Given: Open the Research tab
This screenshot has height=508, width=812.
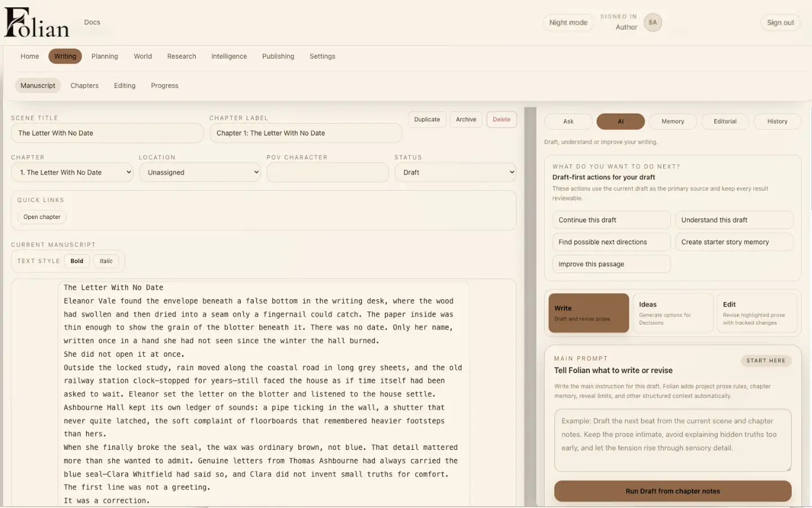Looking at the screenshot, I should (x=182, y=56).
